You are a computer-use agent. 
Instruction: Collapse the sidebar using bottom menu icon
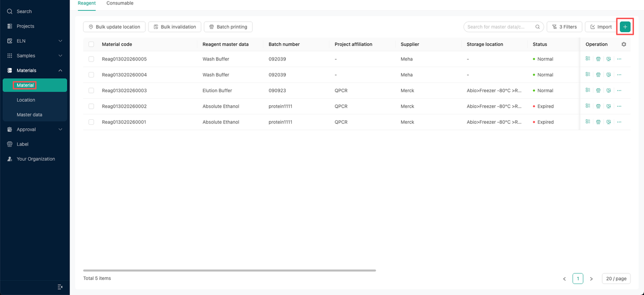click(x=60, y=287)
